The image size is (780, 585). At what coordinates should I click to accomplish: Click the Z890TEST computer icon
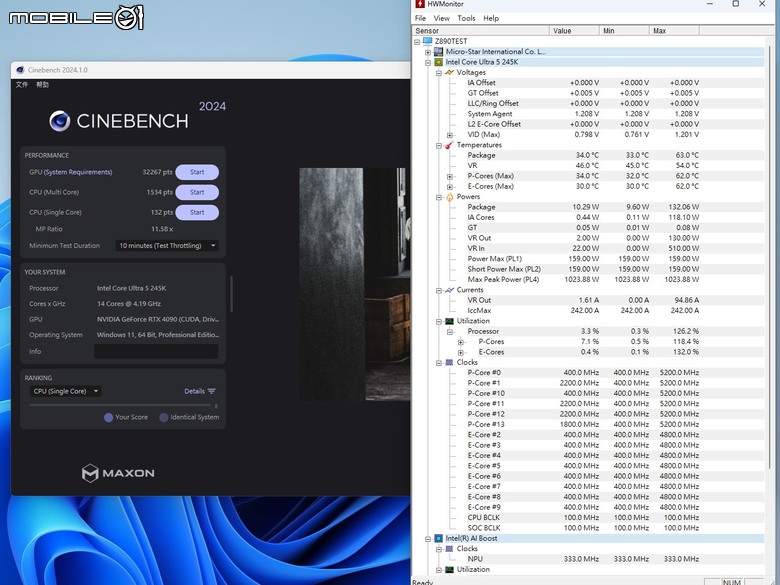pos(427,41)
